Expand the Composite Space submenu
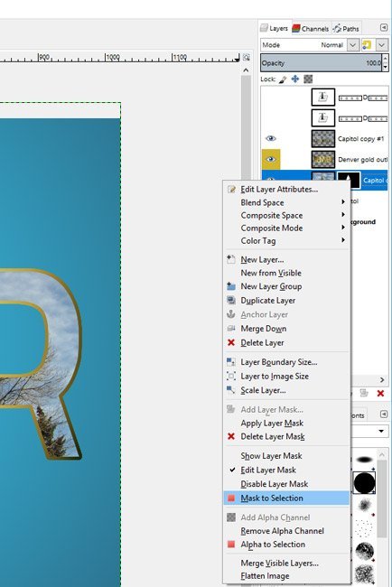Image resolution: width=392 pixels, height=587 pixels. [286, 215]
